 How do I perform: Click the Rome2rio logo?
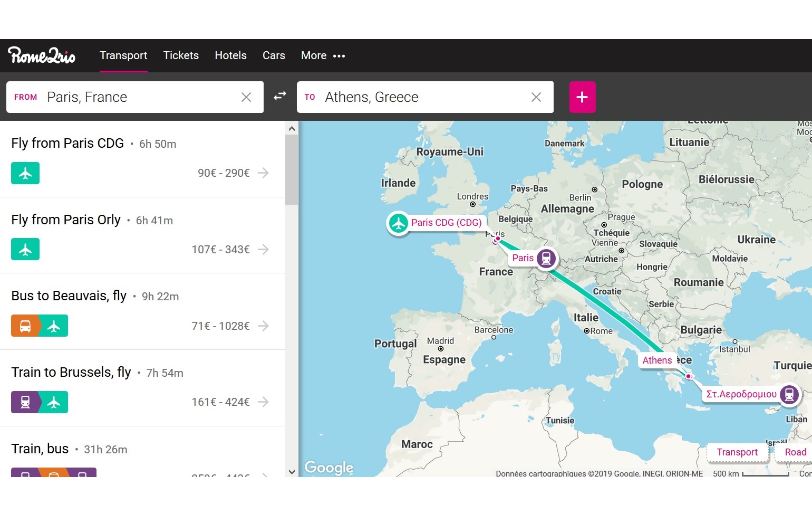point(42,55)
